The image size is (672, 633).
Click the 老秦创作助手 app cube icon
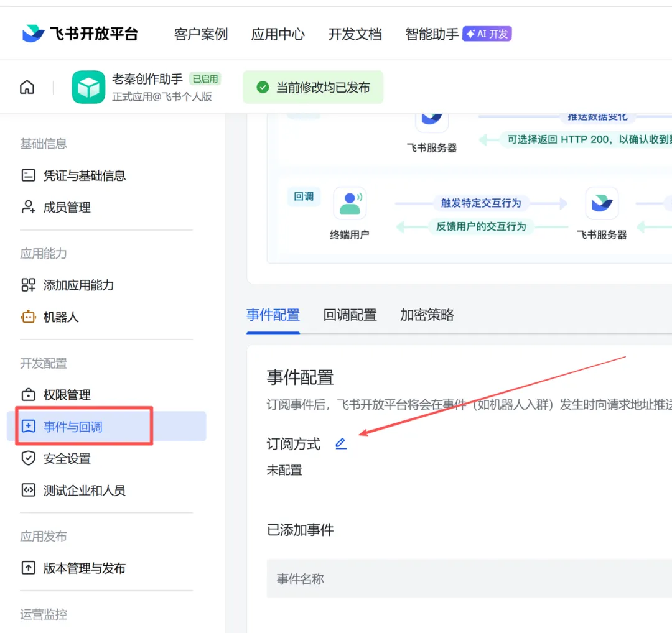[x=88, y=87]
